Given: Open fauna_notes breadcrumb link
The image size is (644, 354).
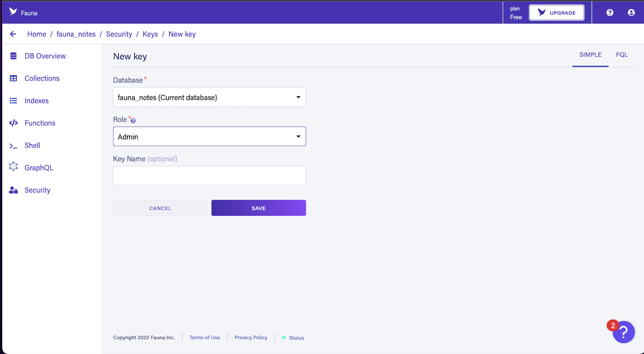Looking at the screenshot, I should [76, 34].
